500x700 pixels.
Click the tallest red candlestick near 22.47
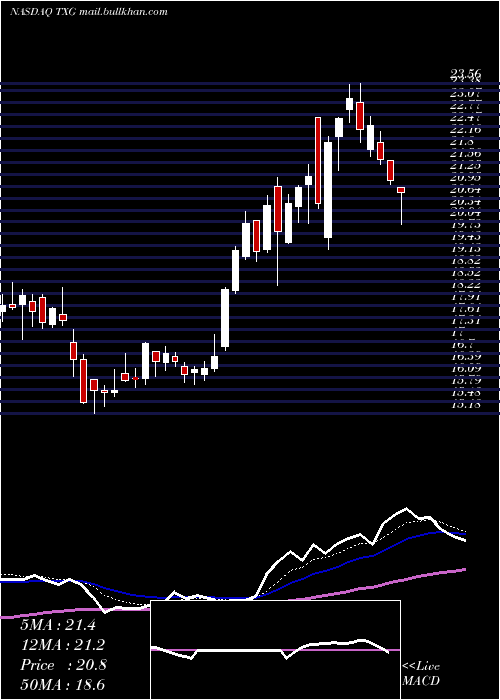click(318, 161)
